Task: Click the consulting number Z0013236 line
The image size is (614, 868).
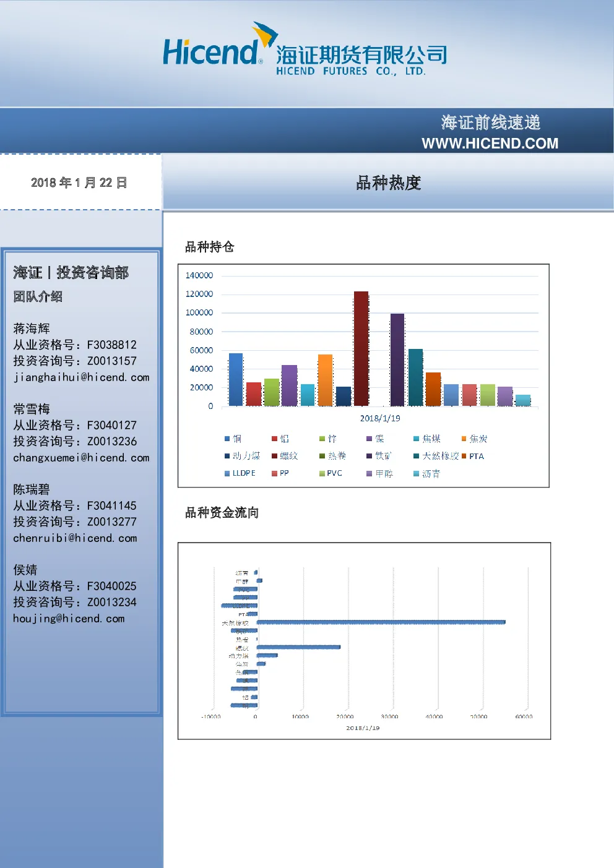Action: (75, 441)
